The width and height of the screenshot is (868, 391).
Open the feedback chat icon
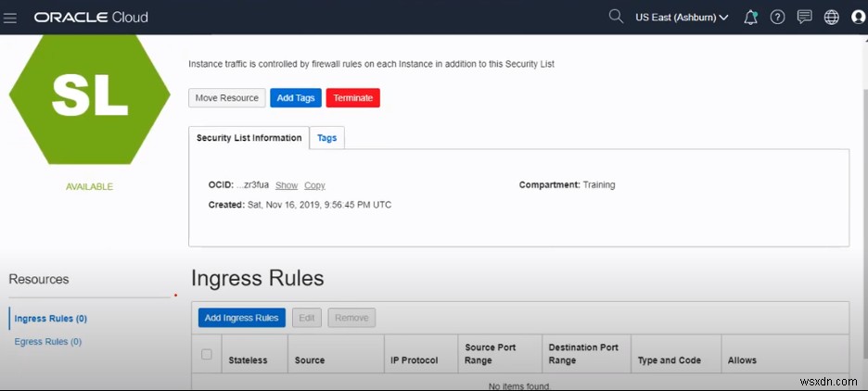(x=804, y=18)
